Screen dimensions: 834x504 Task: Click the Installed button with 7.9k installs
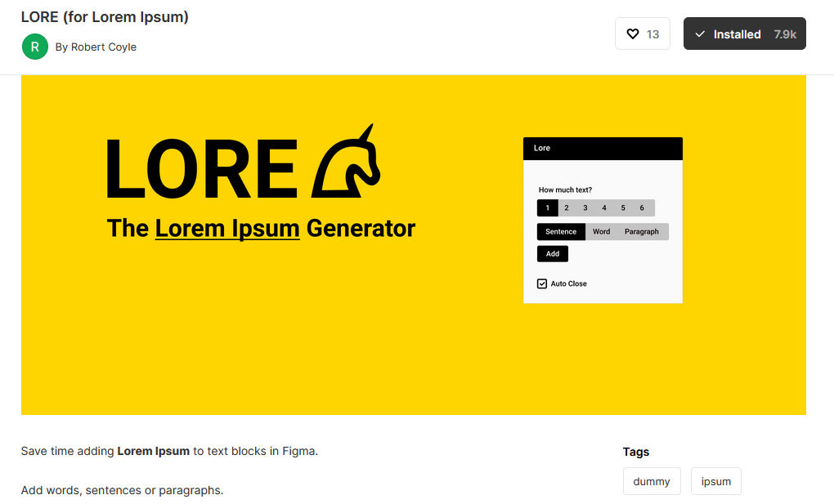pyautogui.click(x=745, y=33)
